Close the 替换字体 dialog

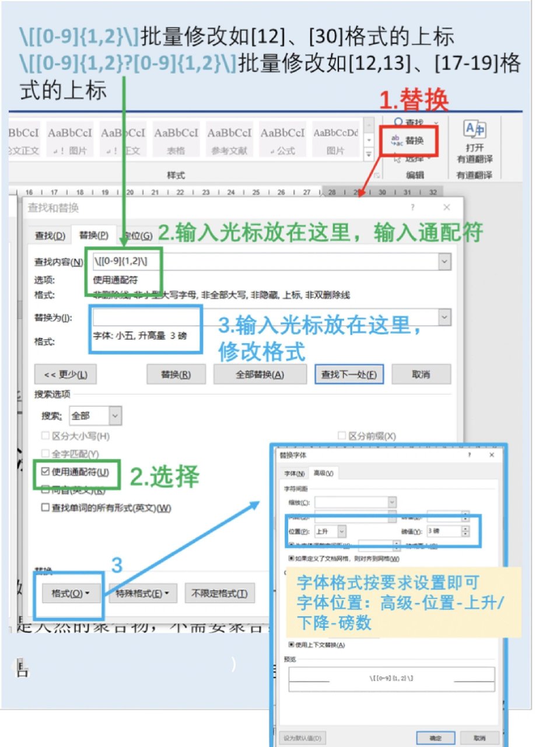click(x=491, y=455)
